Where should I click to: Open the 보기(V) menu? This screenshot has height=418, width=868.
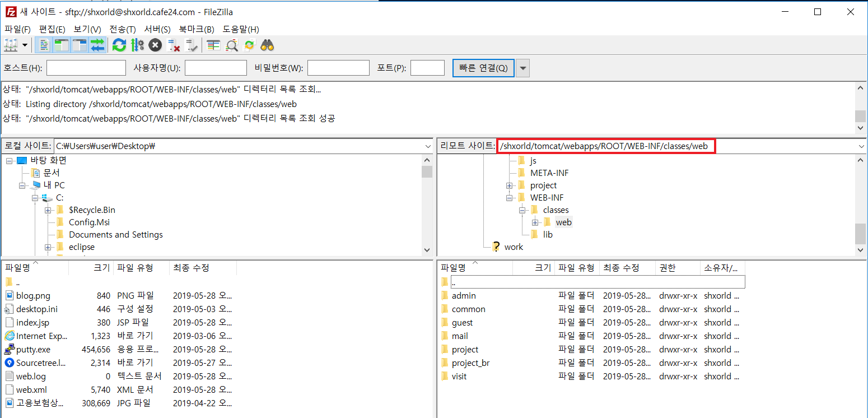pyautogui.click(x=87, y=29)
